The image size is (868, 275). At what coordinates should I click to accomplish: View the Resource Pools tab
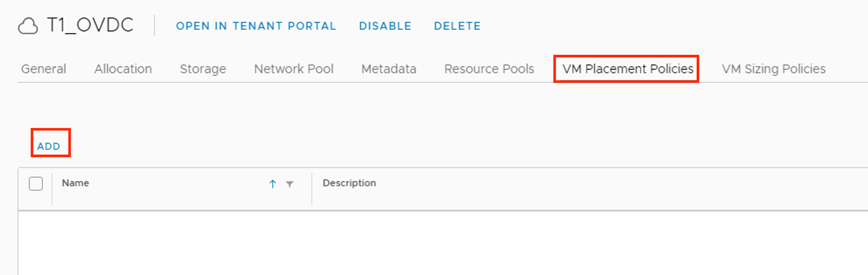pos(489,69)
